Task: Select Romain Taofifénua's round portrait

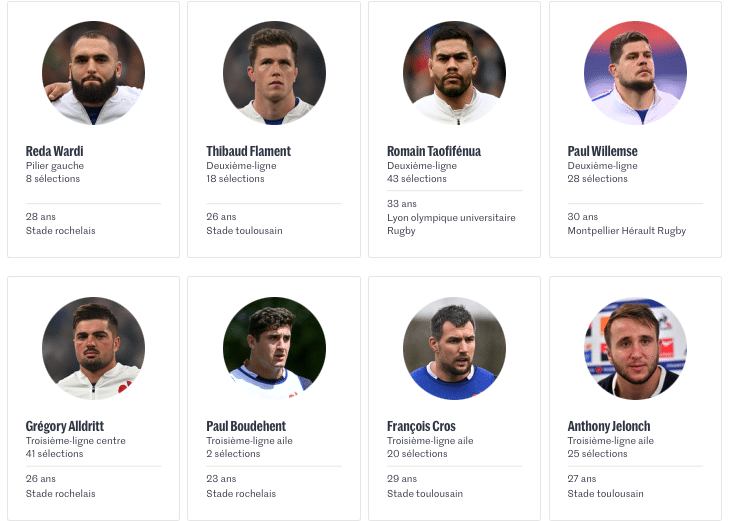Action: [x=455, y=73]
